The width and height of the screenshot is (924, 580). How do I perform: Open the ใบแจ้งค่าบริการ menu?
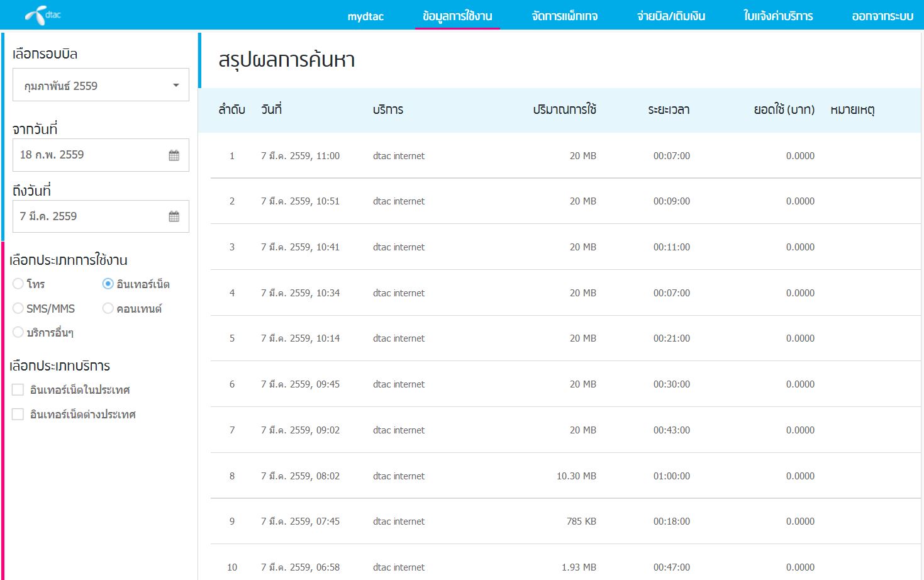pos(778,16)
